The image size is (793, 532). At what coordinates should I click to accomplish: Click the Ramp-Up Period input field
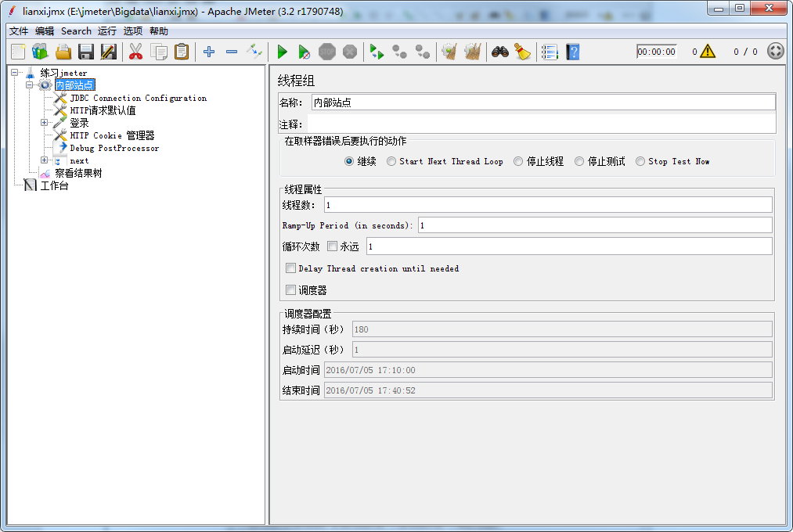595,225
